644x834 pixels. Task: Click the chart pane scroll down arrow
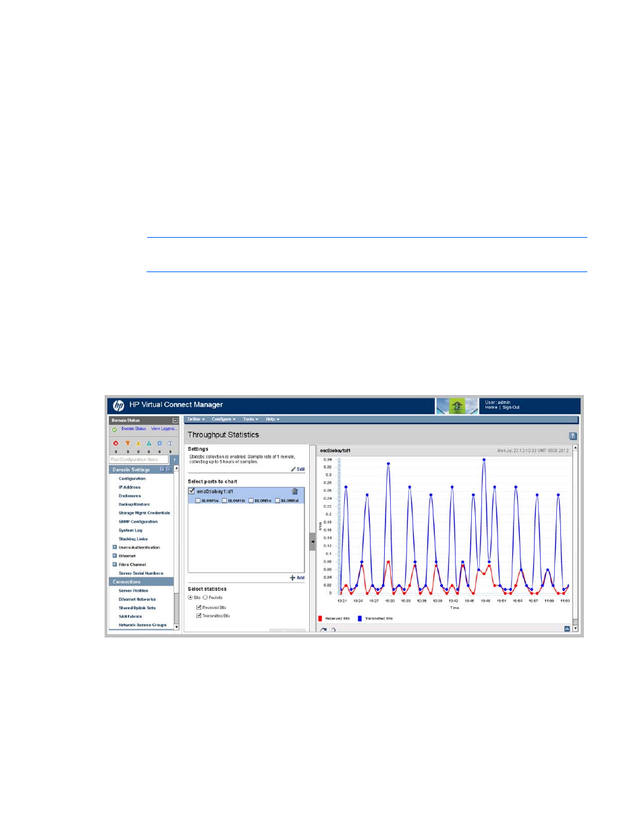[x=575, y=629]
